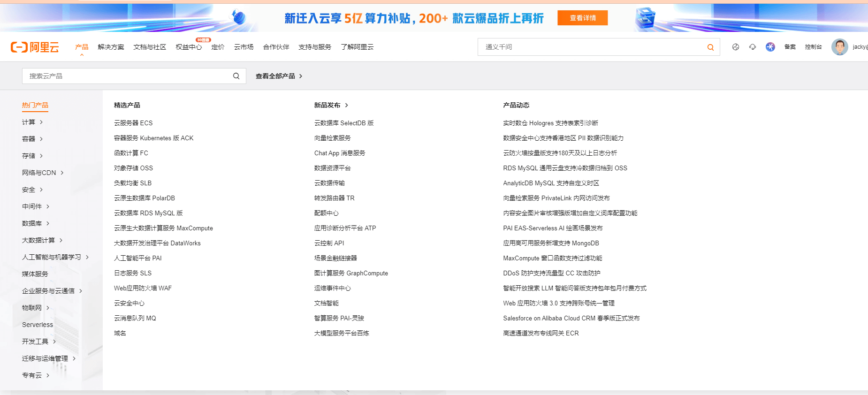868x395 pixels.
Task: Open 图计算服务 GraphCompute
Action: 351,273
